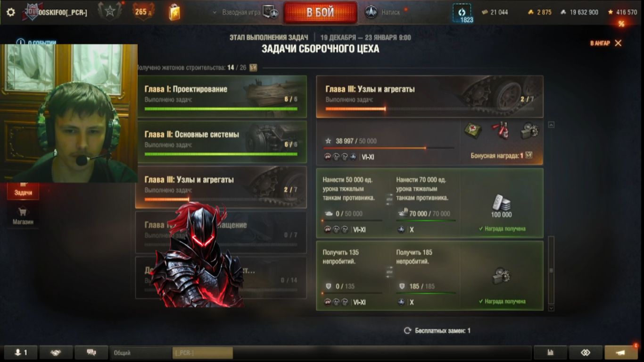Select chapter Глава I: Проектирование

pos(221,96)
